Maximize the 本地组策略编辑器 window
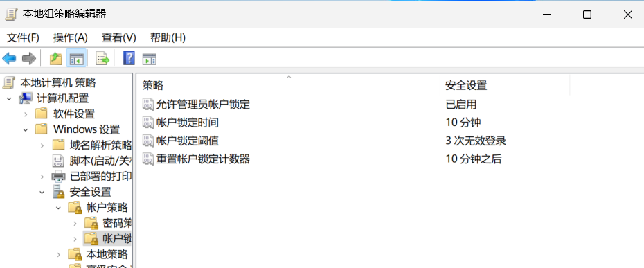 (587, 15)
